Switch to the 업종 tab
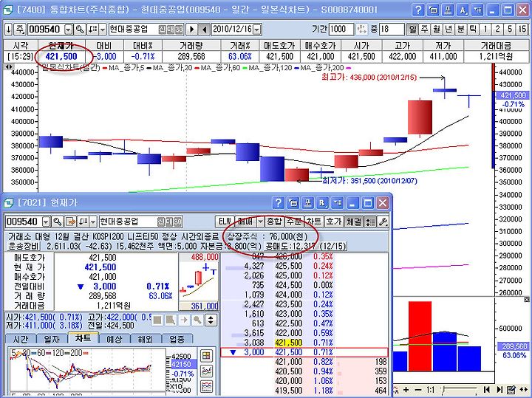 [177, 339]
